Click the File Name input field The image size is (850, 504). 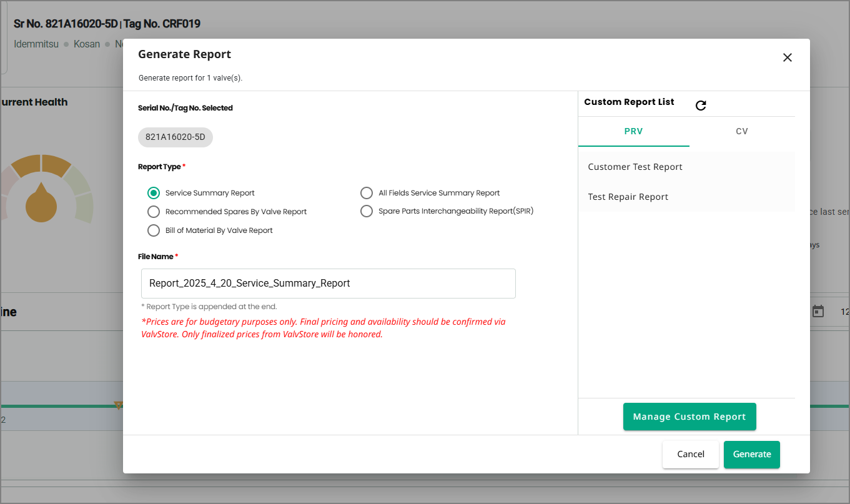coord(328,284)
